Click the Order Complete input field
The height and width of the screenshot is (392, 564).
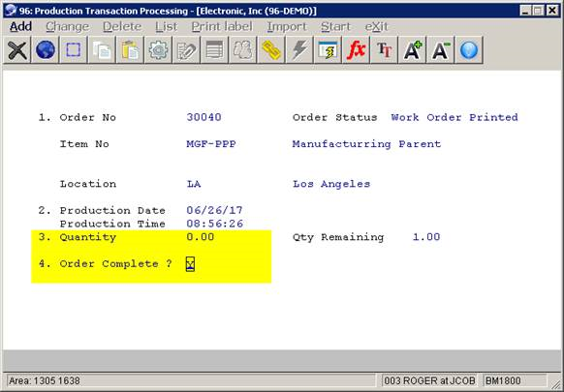pyautogui.click(x=190, y=264)
